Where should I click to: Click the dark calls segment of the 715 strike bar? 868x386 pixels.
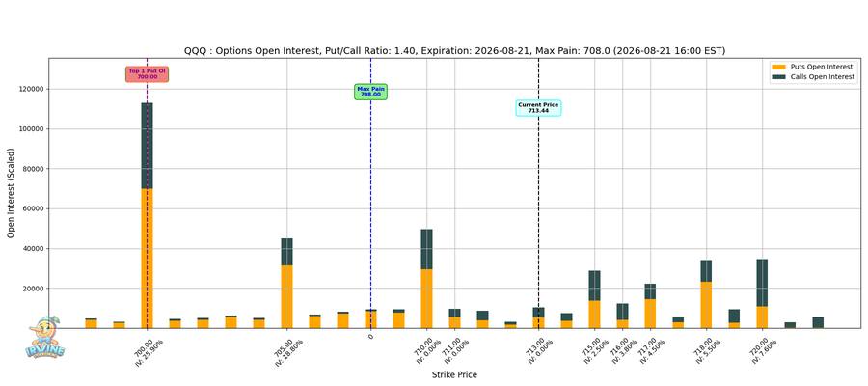coord(594,286)
